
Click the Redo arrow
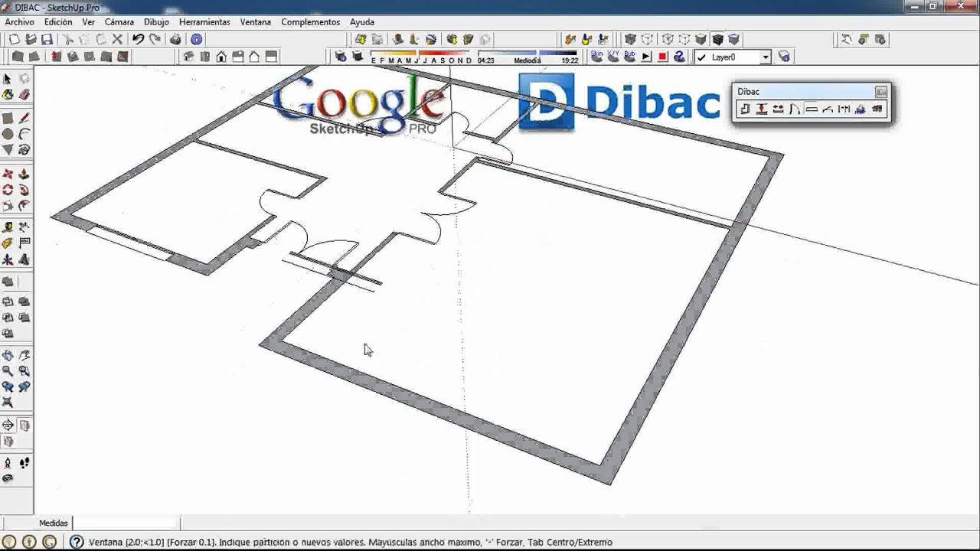point(155,39)
